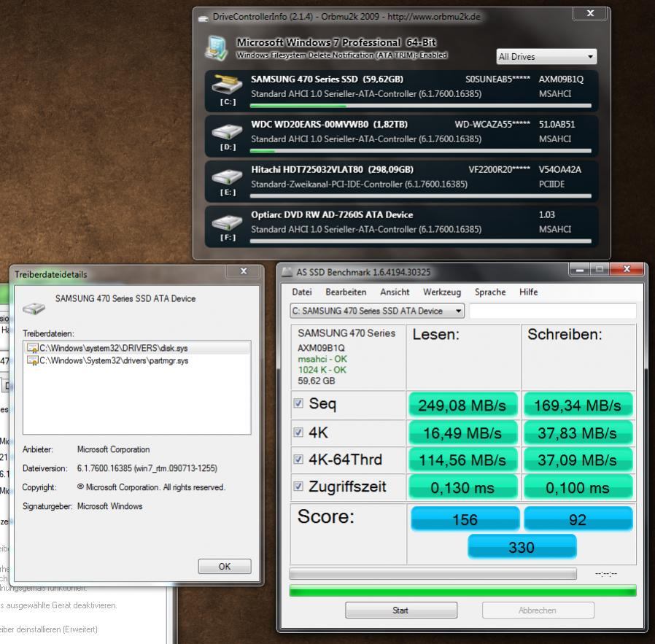Click the Optiarc DVD F: drive icon

[227, 222]
